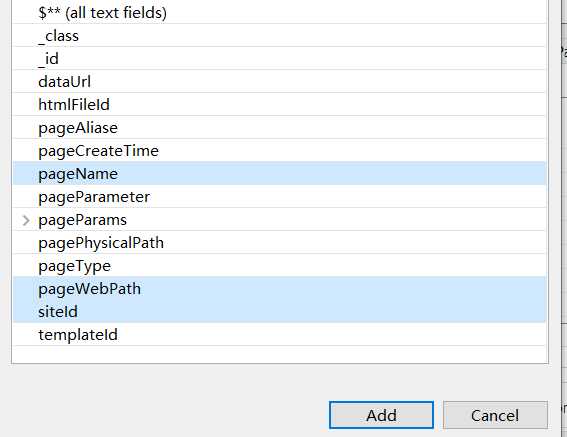Click the Add button
Viewport: 567px width, 437px height.
pos(381,415)
